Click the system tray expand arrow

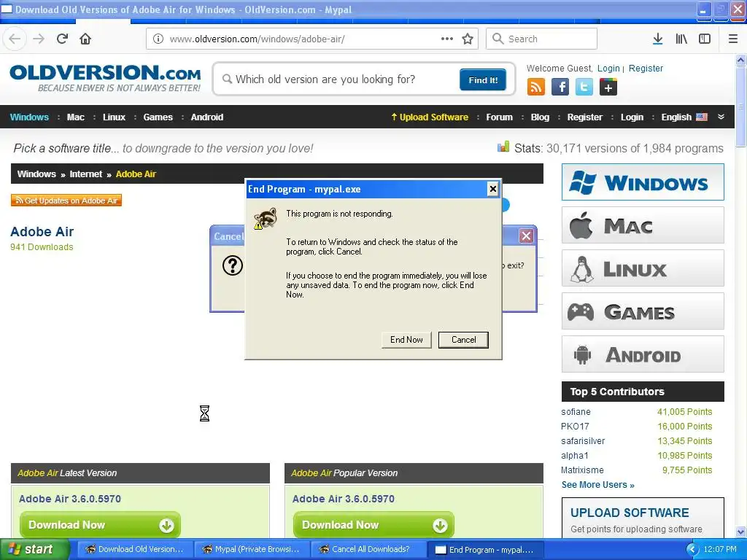(692, 550)
